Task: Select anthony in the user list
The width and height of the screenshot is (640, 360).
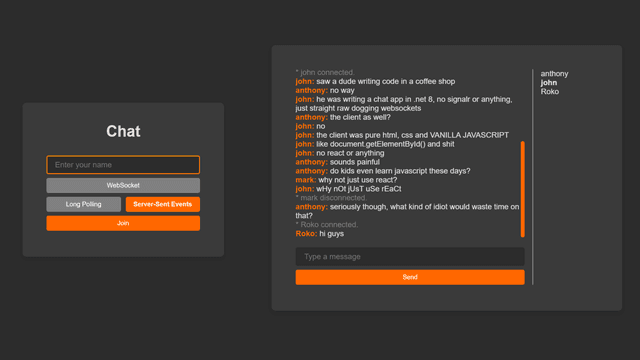Action: (554, 73)
